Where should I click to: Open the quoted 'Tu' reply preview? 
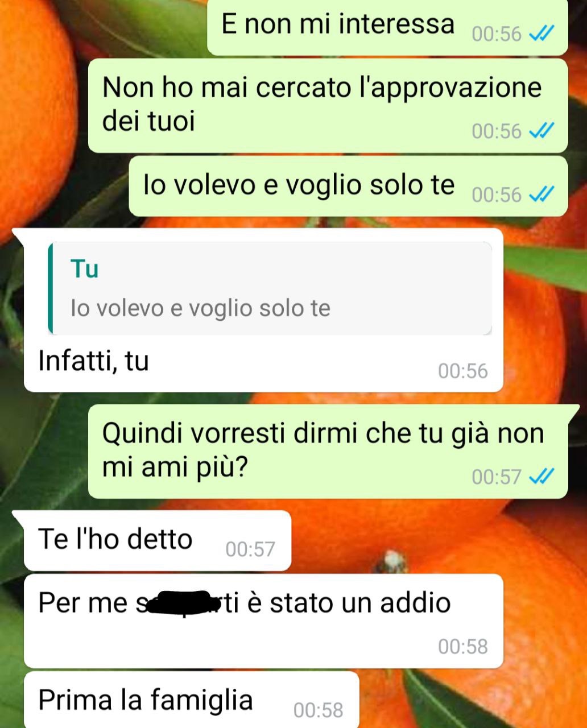[270, 288]
